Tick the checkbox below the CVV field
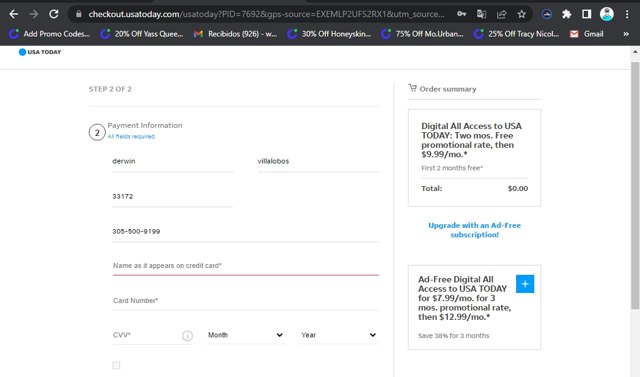The width and height of the screenshot is (640, 377). (116, 366)
